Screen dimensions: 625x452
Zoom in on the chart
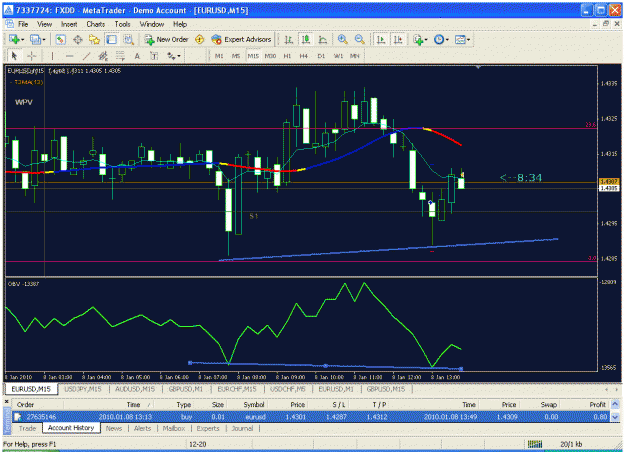click(342, 39)
